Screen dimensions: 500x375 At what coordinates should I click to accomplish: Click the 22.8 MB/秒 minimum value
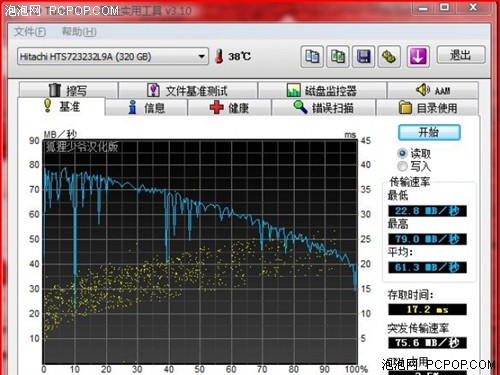coord(427,211)
